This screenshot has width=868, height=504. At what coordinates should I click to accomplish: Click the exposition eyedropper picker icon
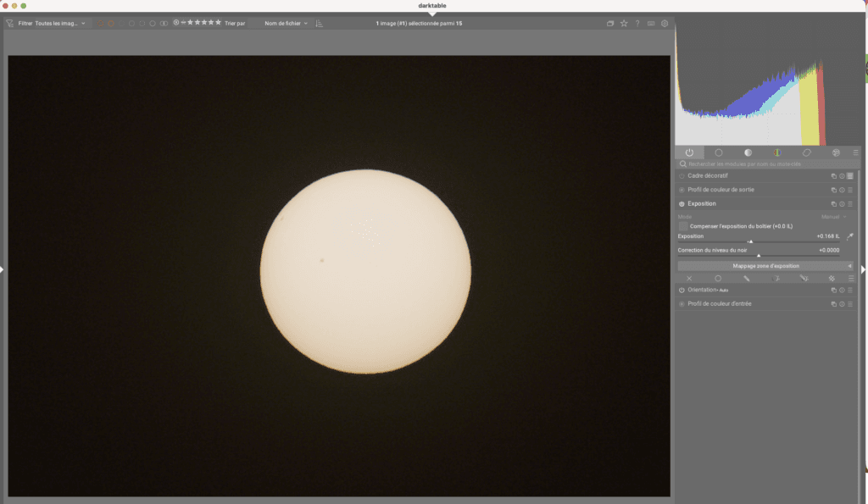tap(849, 237)
